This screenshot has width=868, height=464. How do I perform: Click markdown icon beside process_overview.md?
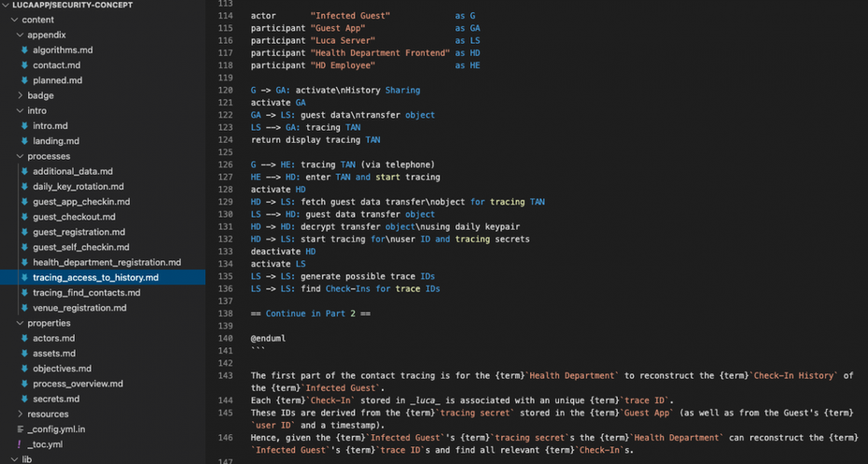(24, 384)
